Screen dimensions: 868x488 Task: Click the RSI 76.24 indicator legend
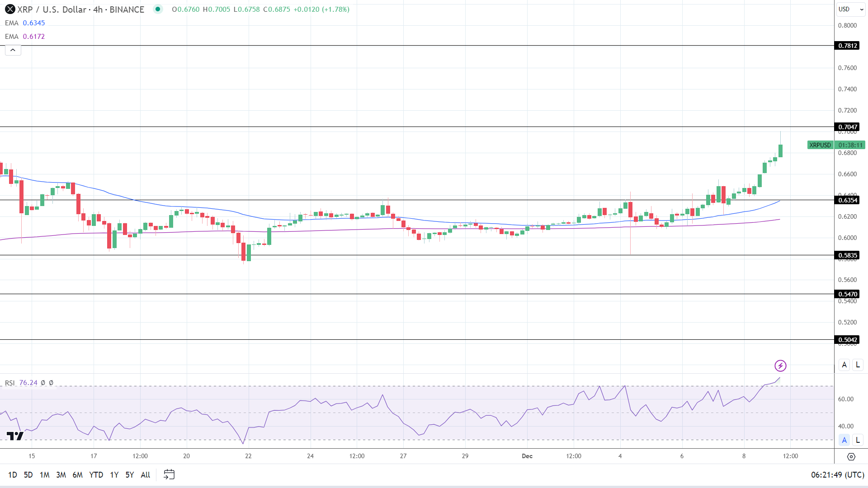[21, 383]
